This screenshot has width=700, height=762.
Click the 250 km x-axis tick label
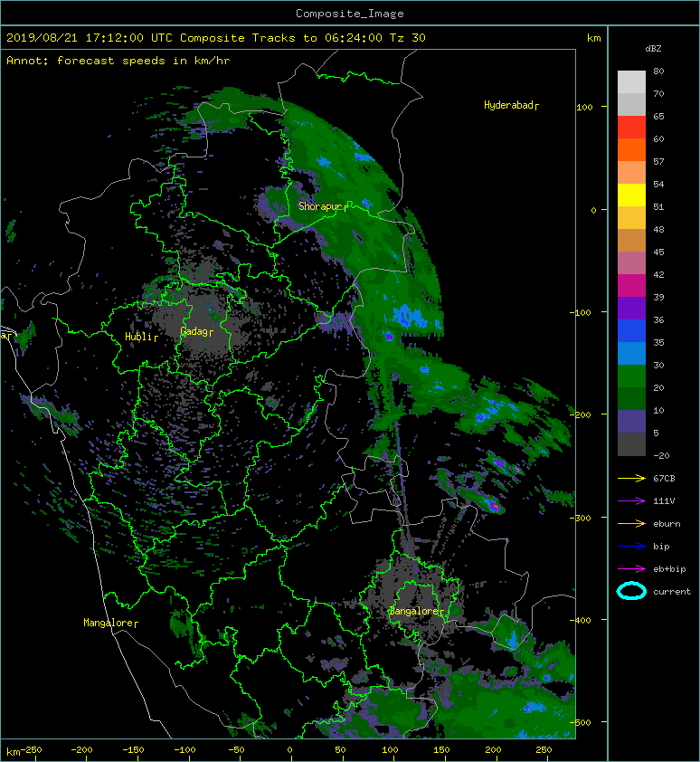pos(544,750)
